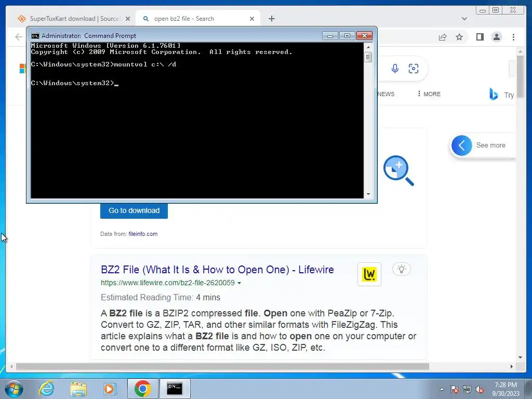Switch to the SuperTuxKart download tab
532x399 pixels.
[73, 19]
